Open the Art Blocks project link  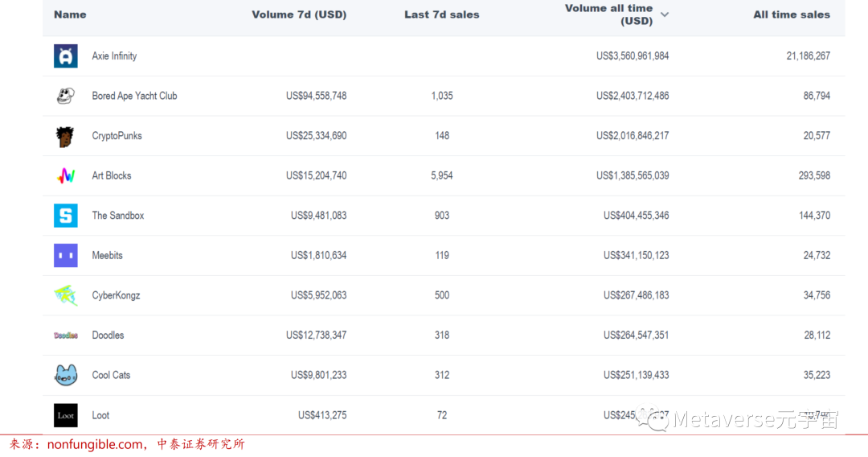(x=111, y=175)
